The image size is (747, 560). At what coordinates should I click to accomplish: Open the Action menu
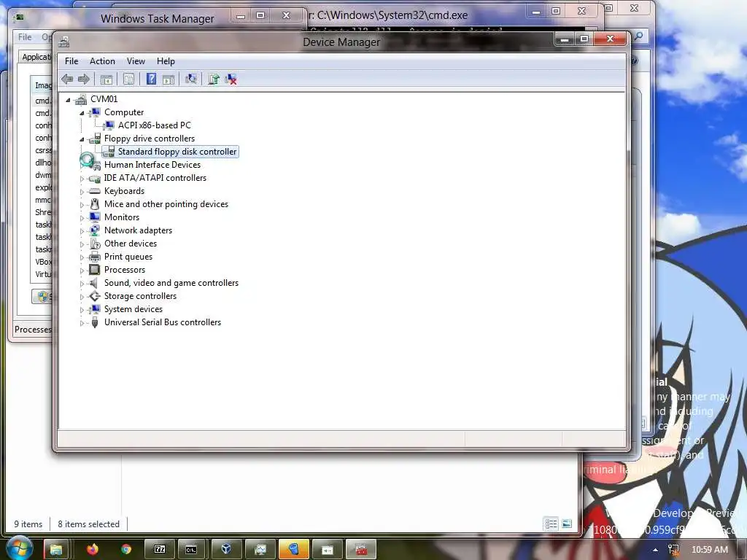102,61
